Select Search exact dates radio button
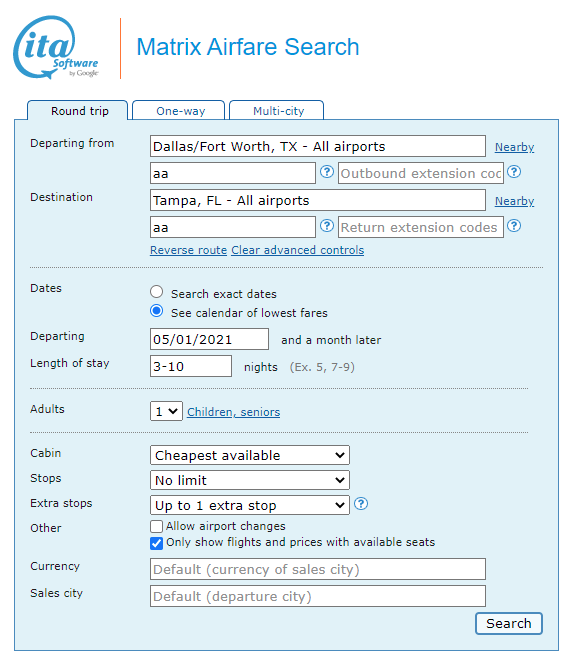This screenshot has width=573, height=662. (157, 292)
